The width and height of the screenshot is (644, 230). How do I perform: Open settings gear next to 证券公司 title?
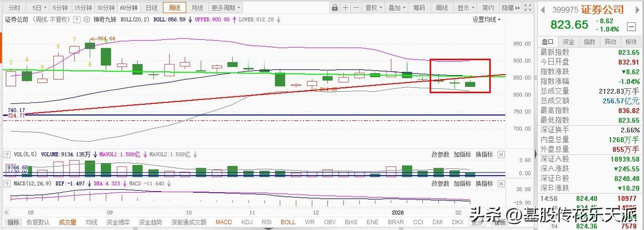(88, 20)
